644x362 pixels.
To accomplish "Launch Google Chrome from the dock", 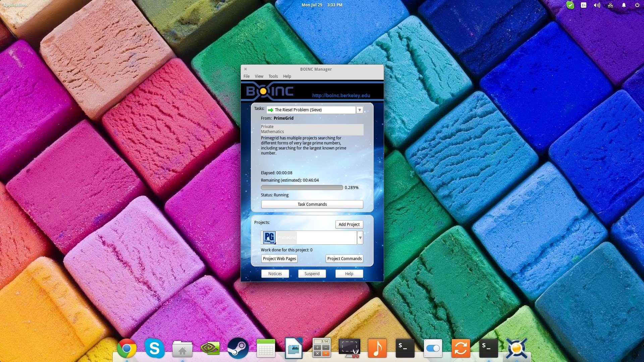I will pos(126,348).
